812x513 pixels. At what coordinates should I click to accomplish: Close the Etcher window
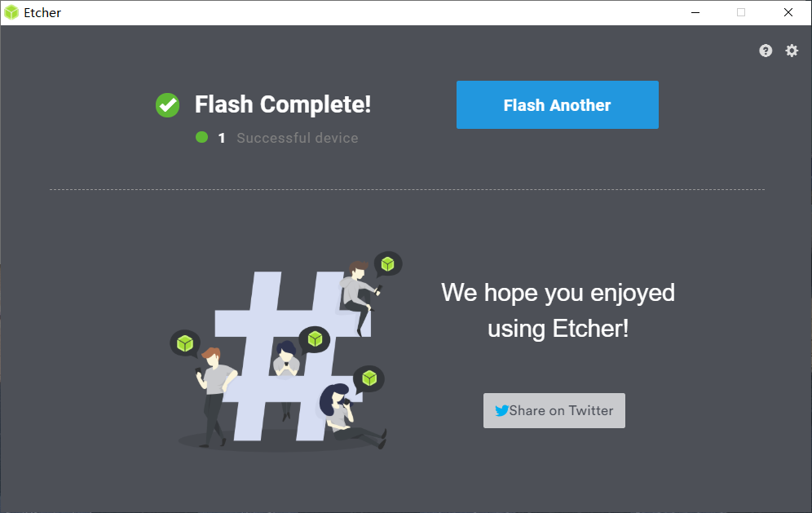(x=788, y=12)
